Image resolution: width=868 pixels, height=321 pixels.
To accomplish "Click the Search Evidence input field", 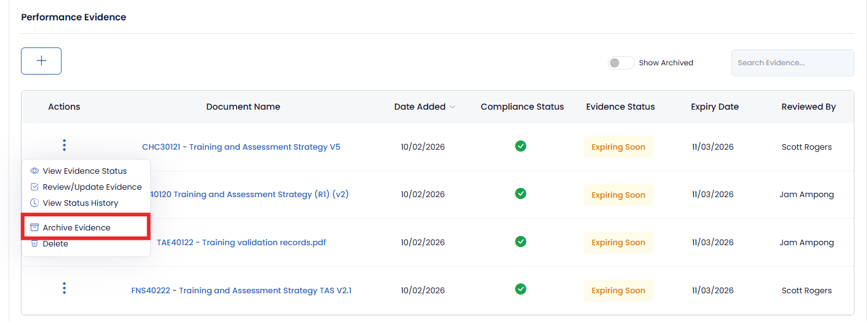I will click(x=792, y=63).
